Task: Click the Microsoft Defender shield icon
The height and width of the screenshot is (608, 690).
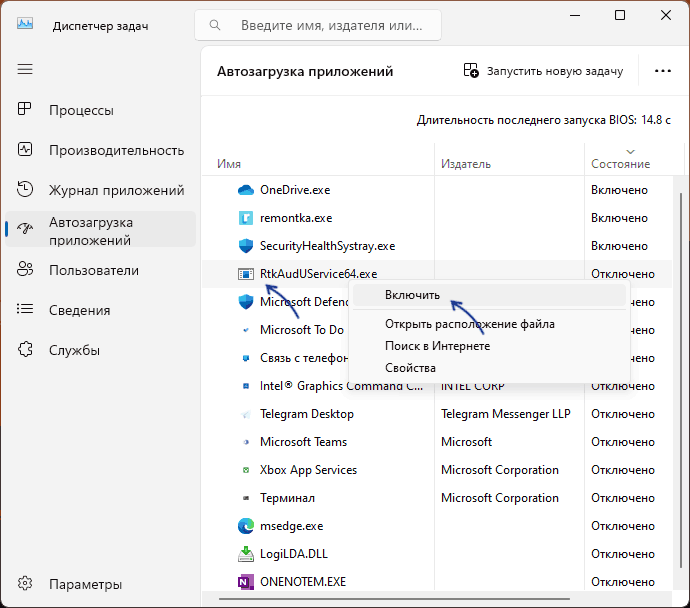Action: coord(246,302)
